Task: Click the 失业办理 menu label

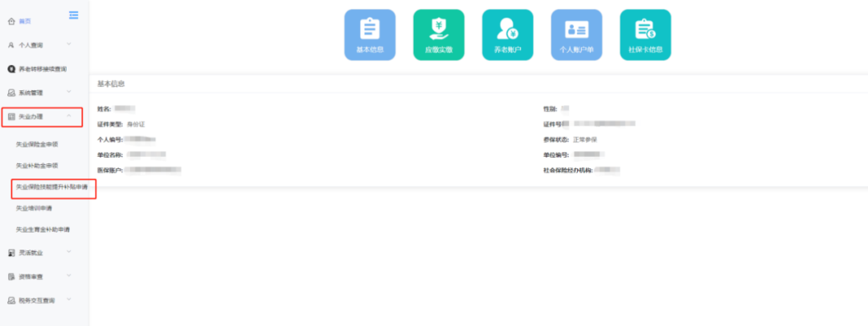Action: 31,117
